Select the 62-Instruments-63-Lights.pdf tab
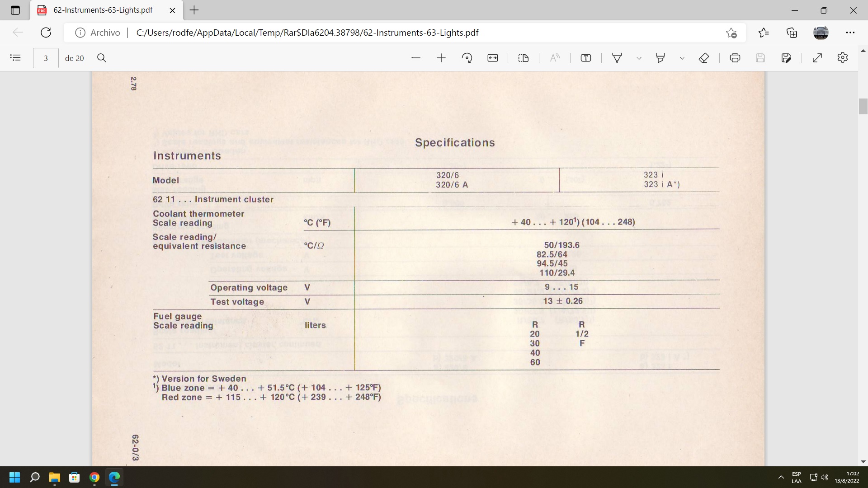The height and width of the screenshot is (488, 868). [103, 10]
